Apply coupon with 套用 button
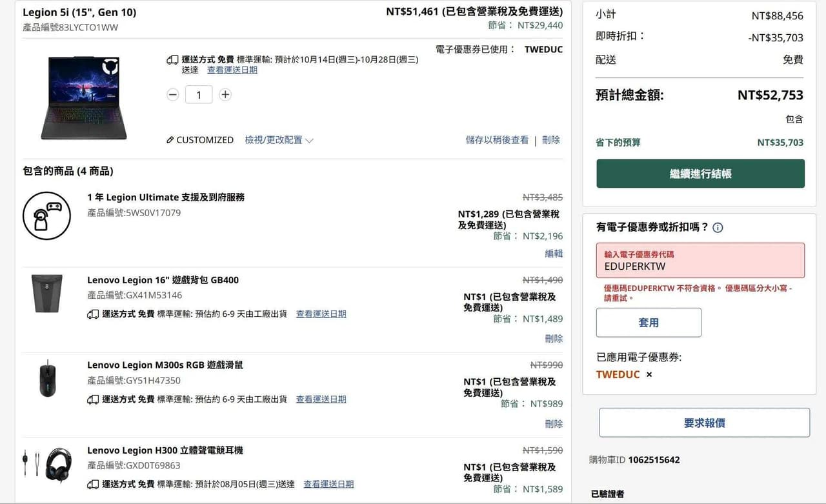The image size is (826, 504). (x=649, y=323)
